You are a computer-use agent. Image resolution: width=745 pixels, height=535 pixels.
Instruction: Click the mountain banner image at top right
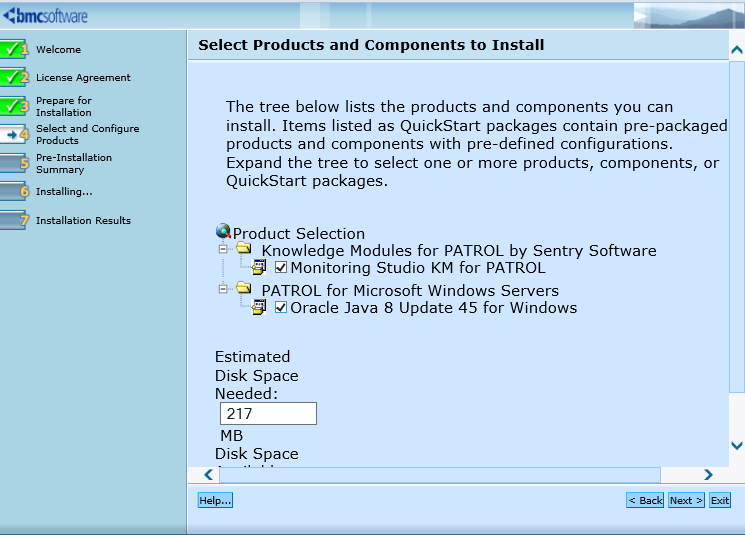click(689, 16)
